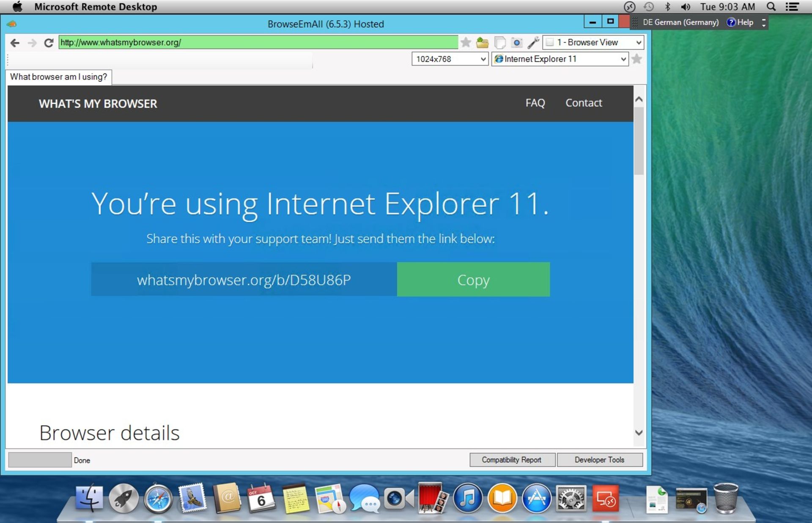Click the page scrollbar down arrow
Screen dimensions: 812x523
tap(639, 432)
